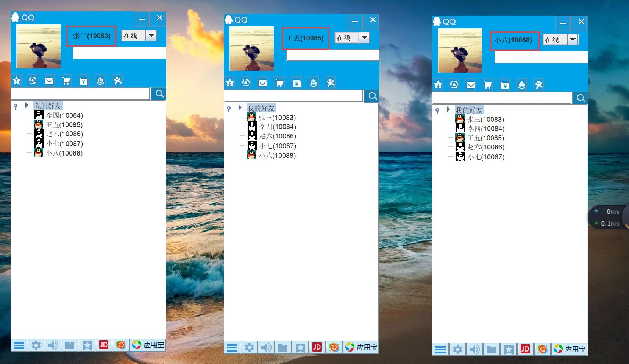
Task: Open 应用宝 in 小八's window bottom bar
Action: click(x=570, y=349)
